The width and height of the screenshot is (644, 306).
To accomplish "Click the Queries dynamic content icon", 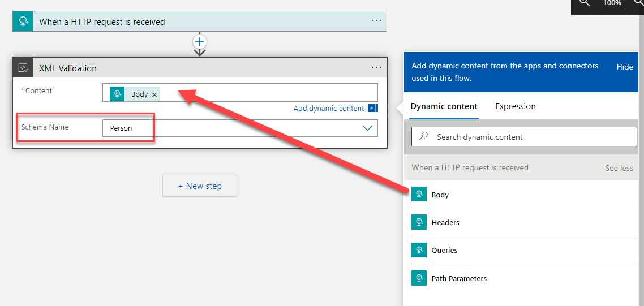I will click(419, 250).
